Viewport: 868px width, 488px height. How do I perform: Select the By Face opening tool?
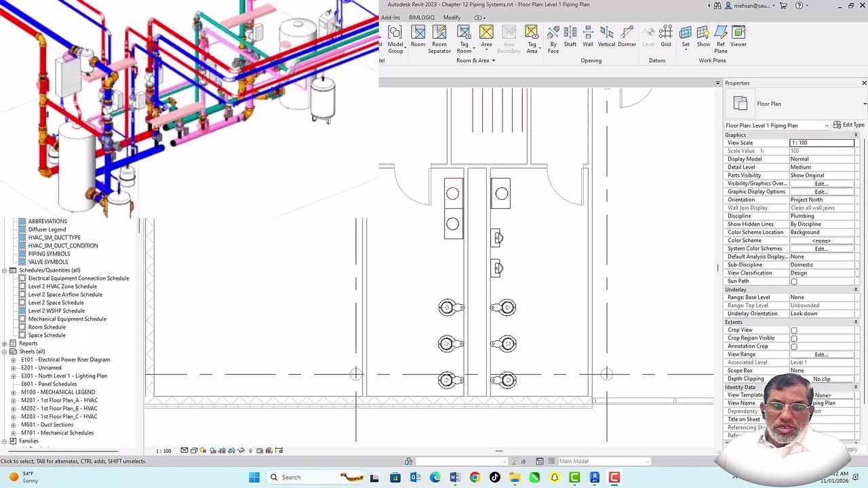(x=553, y=39)
